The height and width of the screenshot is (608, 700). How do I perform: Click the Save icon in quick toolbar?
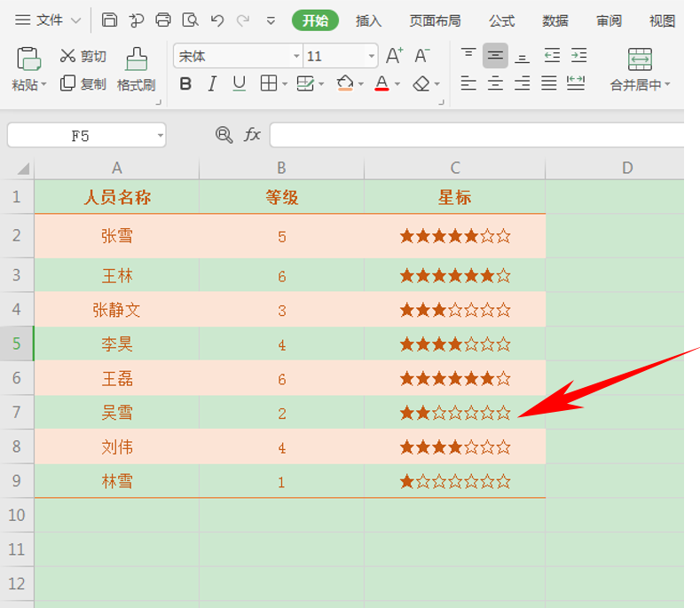[x=109, y=20]
